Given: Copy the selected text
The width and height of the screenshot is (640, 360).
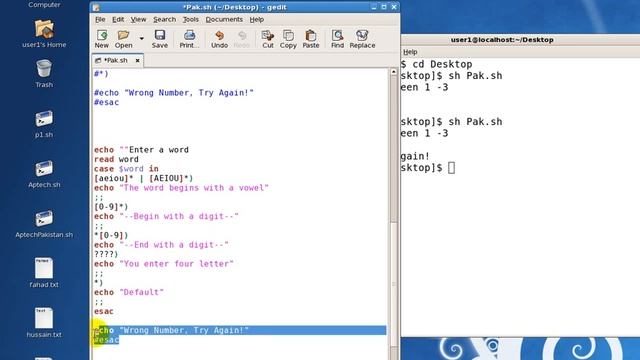Looking at the screenshot, I should (288, 39).
